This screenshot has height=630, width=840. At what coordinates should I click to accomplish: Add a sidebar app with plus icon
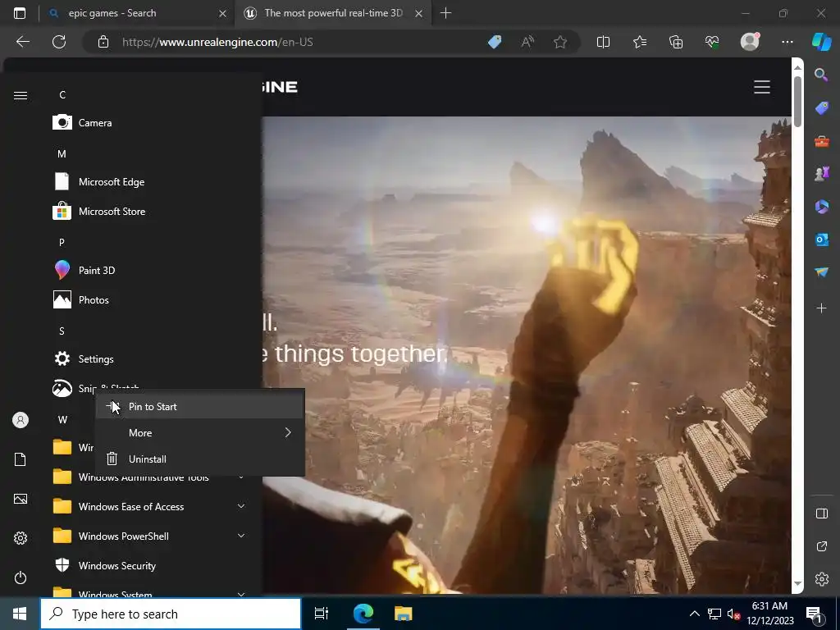pos(821,308)
